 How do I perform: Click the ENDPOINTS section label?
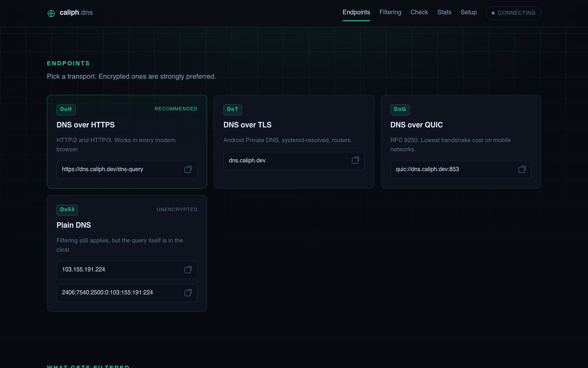[x=68, y=63]
